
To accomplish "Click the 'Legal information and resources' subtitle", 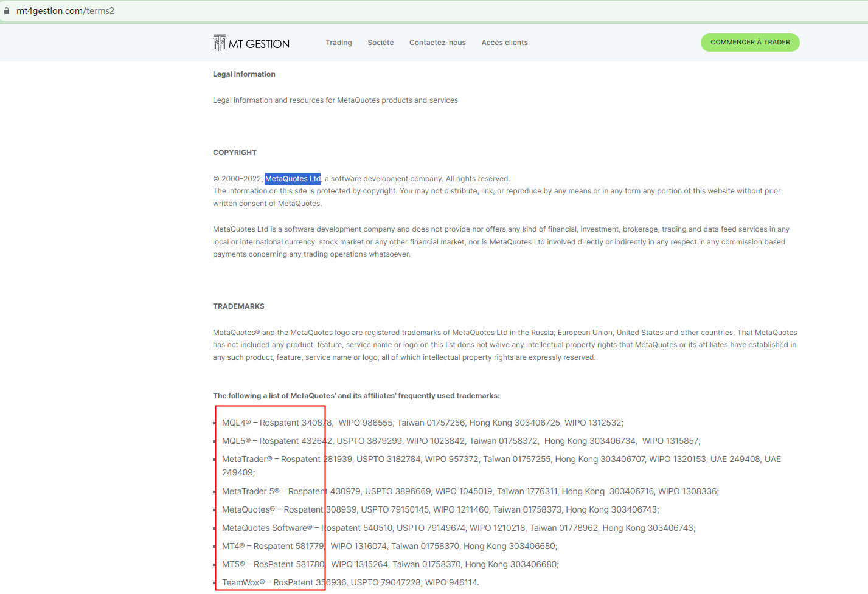I will (335, 100).
